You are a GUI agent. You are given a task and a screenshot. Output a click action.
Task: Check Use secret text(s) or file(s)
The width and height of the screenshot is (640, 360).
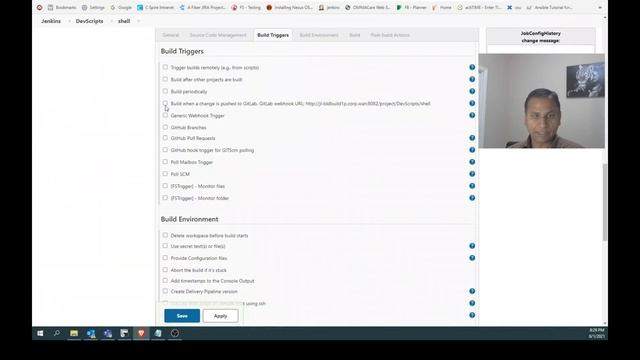pos(165,246)
